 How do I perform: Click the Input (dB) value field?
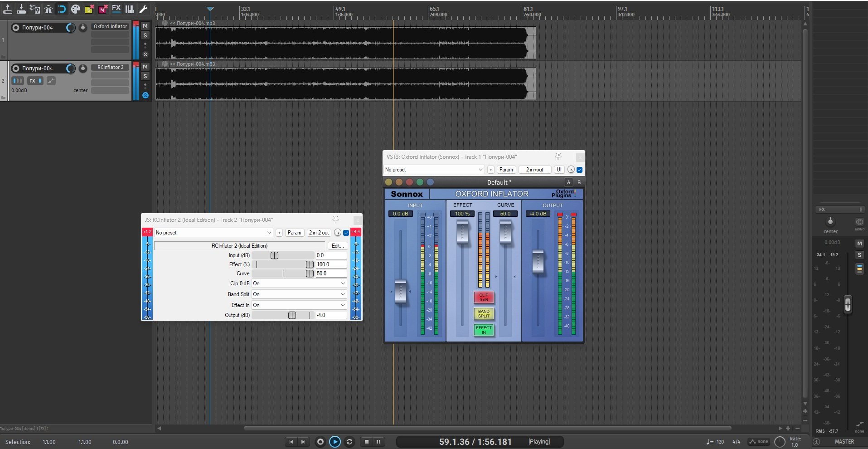click(331, 255)
